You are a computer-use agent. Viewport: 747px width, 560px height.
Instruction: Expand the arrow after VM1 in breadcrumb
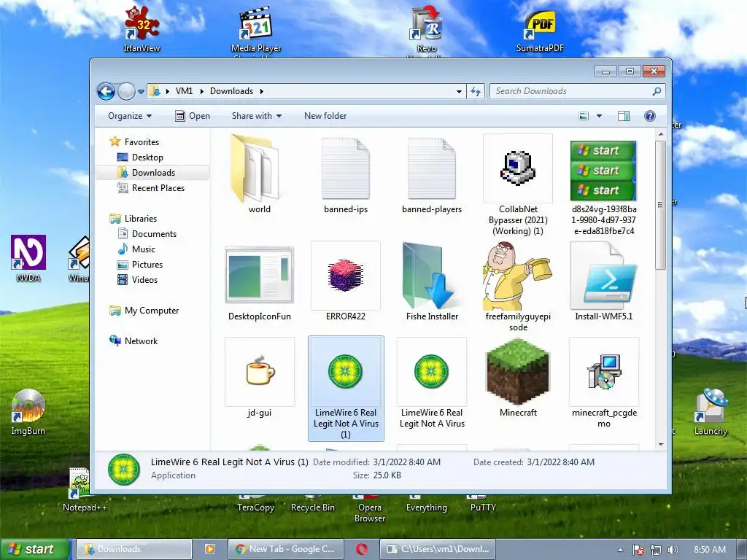201,91
